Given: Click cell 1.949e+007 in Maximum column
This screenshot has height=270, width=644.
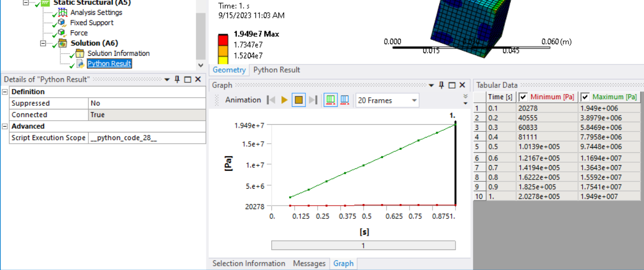Looking at the screenshot, I should click(x=609, y=197).
